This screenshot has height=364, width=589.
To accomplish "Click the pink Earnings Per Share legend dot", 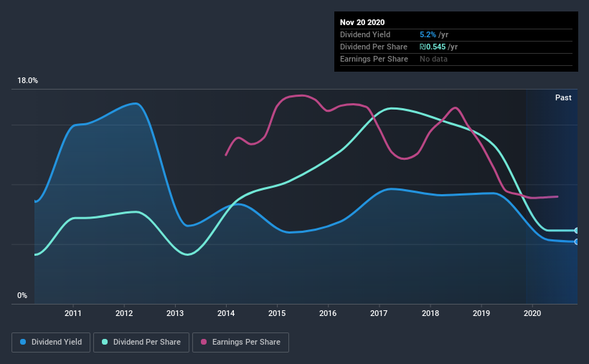I will point(204,342).
